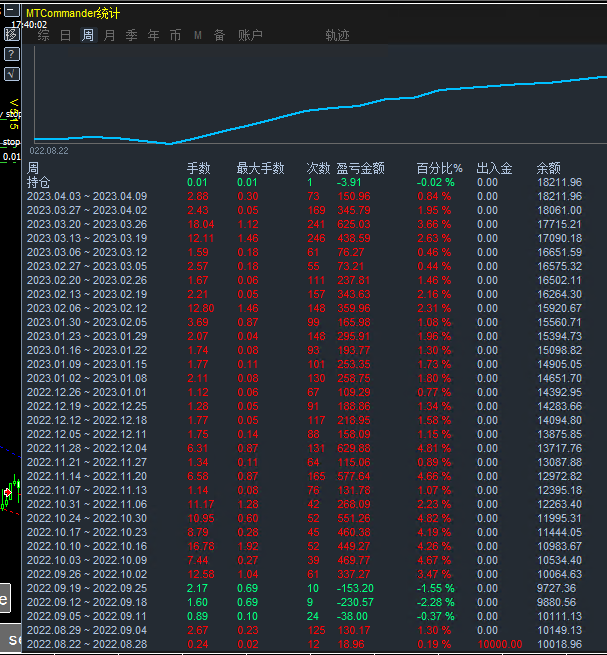Select week row 2023.03.27 ~ 2023.04.02

coord(304,210)
